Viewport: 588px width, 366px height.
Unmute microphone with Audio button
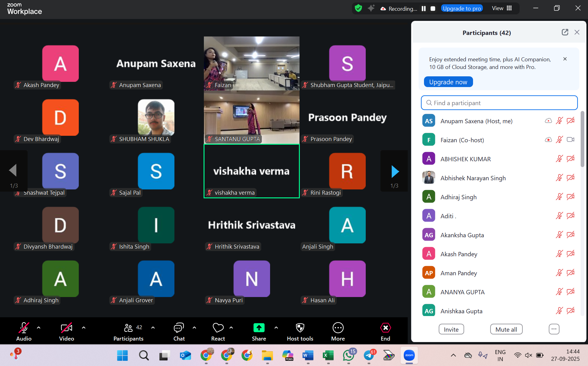[24, 328]
